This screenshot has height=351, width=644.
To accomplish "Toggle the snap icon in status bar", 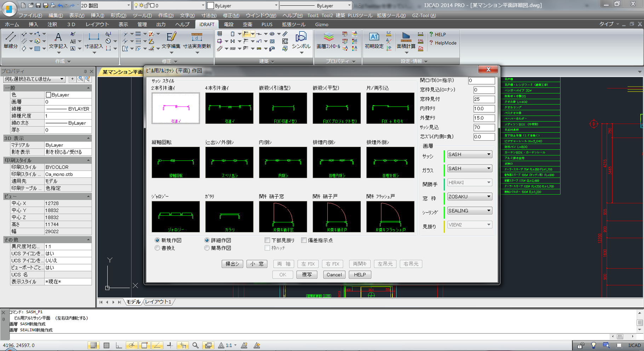I will coord(93,345).
